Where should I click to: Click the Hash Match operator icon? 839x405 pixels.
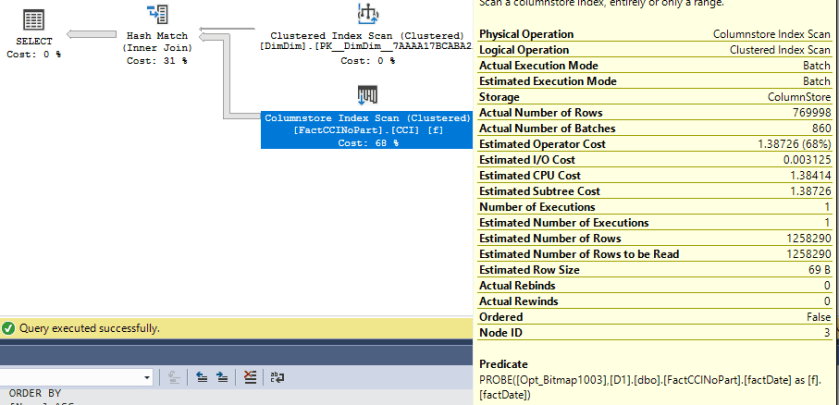(x=157, y=14)
